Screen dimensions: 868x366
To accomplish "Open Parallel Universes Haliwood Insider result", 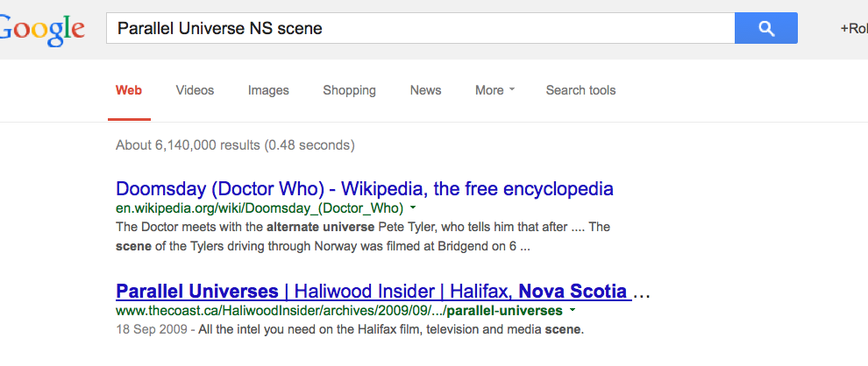I will point(374,291).
